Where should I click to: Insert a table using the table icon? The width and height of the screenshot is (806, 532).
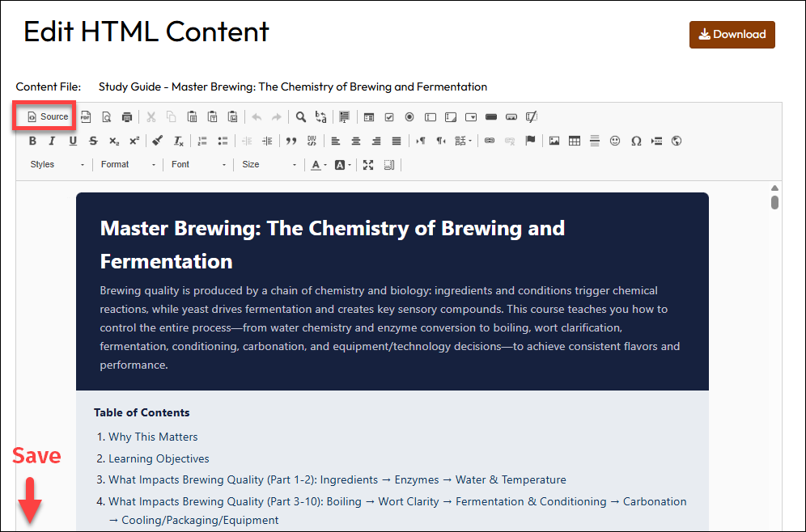(575, 141)
